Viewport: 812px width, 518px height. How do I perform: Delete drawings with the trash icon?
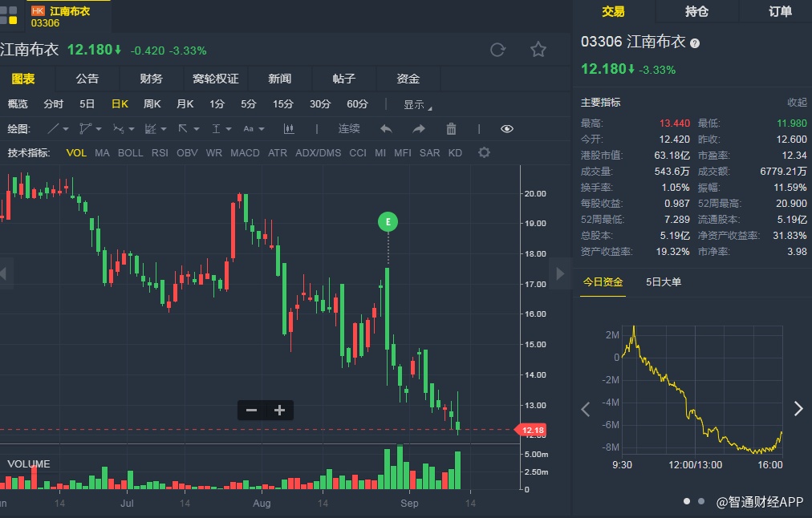point(451,128)
